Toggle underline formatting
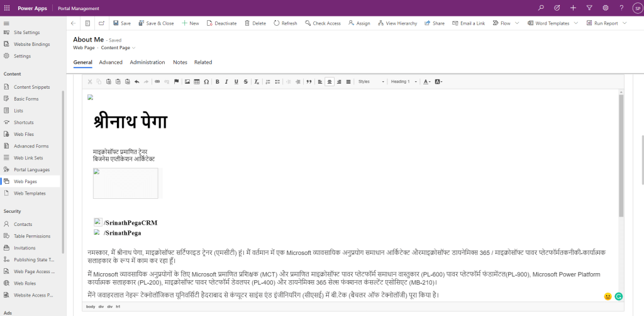The width and height of the screenshot is (644, 316). [x=236, y=82]
